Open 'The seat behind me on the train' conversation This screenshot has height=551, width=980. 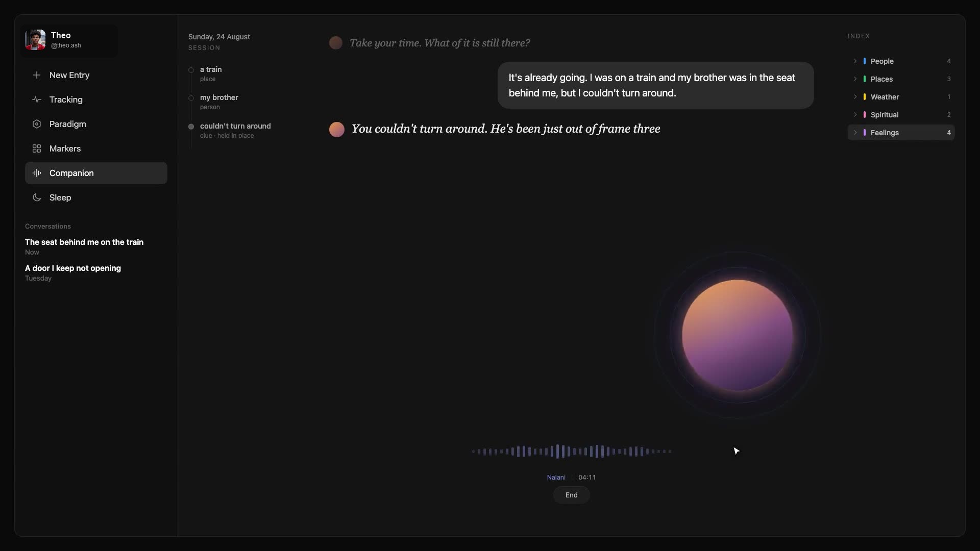(x=84, y=246)
